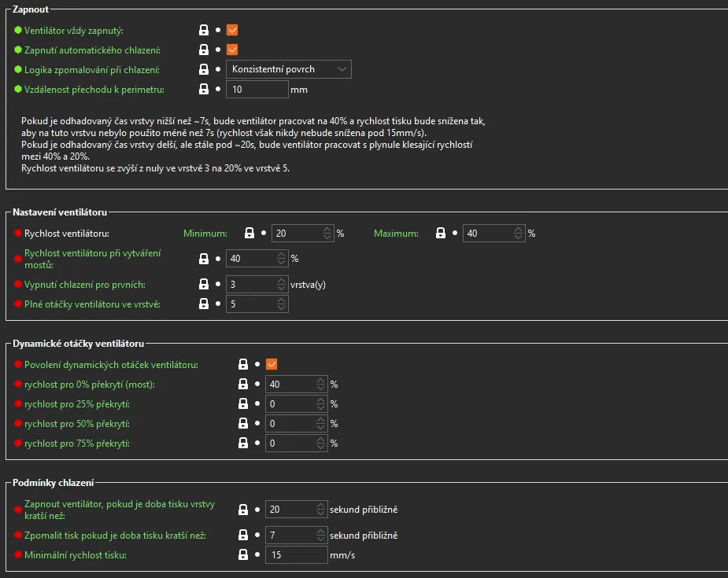Click lock icon beside Ventilátor vždy zapnutý
This screenshot has height=578, width=728.
tap(204, 31)
